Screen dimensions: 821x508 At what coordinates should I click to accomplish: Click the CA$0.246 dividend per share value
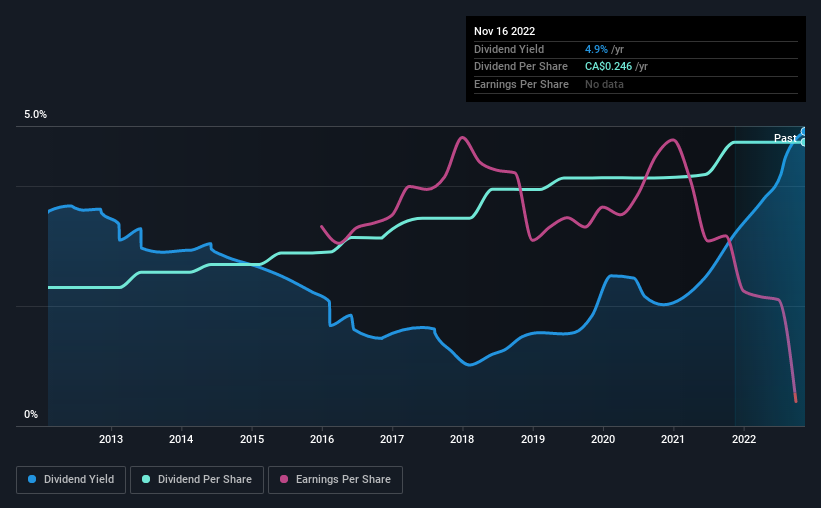(x=608, y=67)
